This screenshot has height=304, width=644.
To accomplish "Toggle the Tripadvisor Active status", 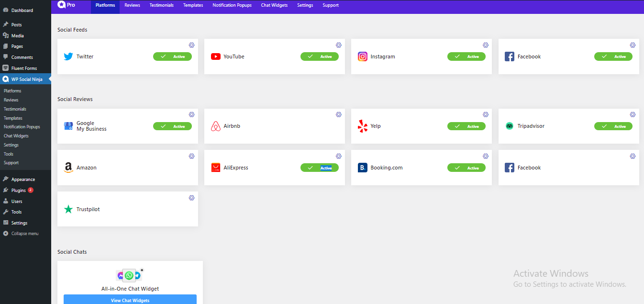I will pyautogui.click(x=613, y=126).
